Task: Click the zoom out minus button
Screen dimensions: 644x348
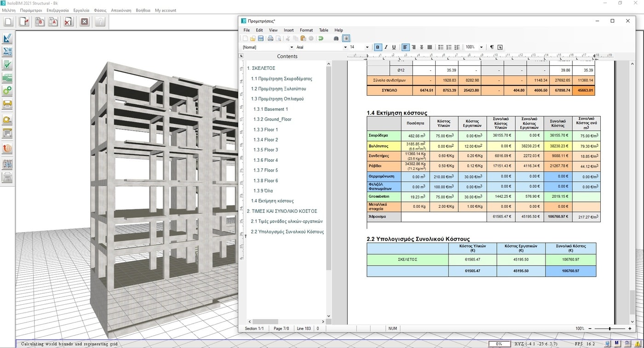Action: tap(590, 329)
